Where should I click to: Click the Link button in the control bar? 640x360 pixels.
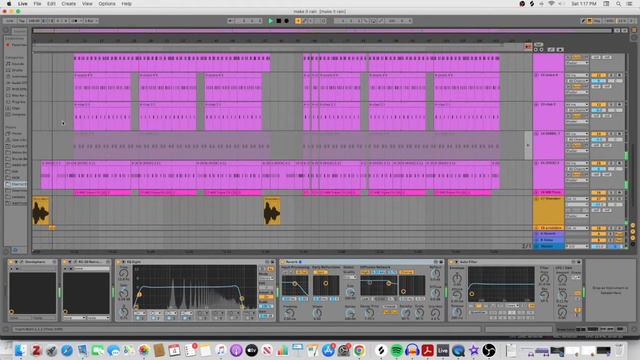coord(10,21)
